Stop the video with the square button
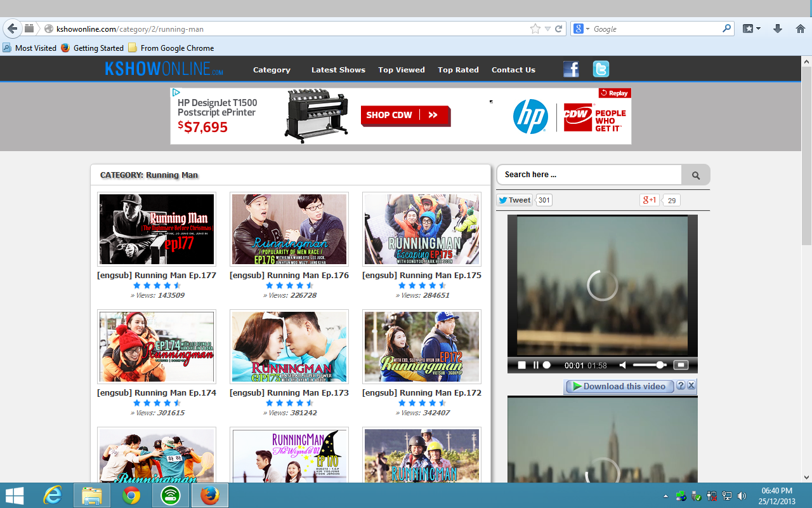Image resolution: width=812 pixels, height=508 pixels. (521, 365)
